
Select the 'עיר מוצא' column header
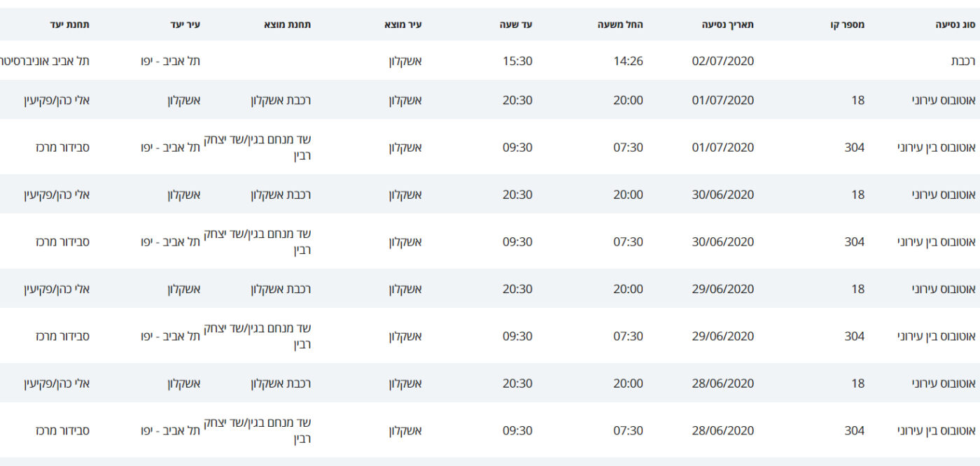coord(402,24)
